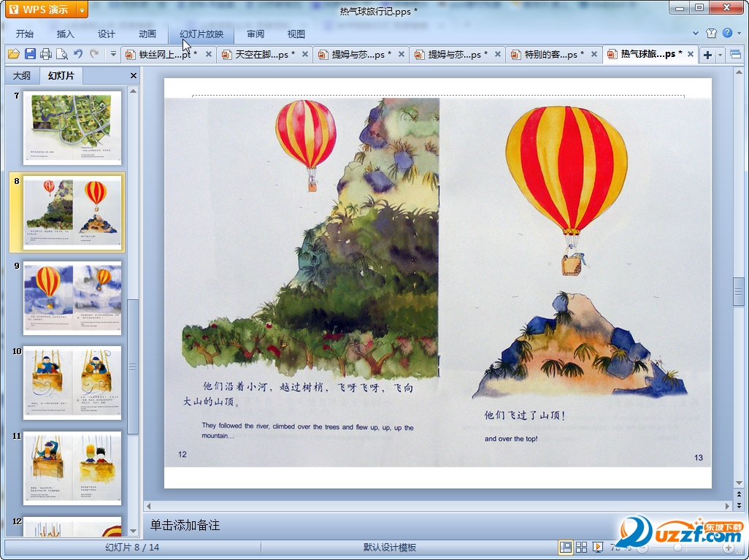Zoom out with the minus button
This screenshot has height=560, width=749.
pyautogui.click(x=642, y=548)
